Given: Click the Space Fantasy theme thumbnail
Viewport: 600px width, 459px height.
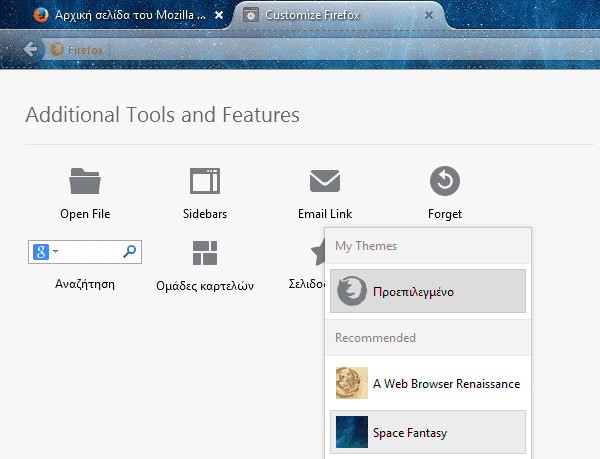Looking at the screenshot, I should point(352,432).
